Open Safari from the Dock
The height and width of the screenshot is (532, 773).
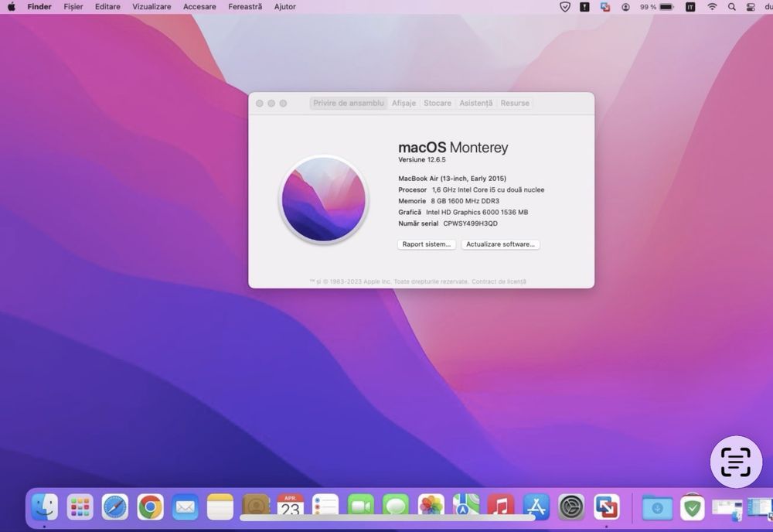click(x=115, y=507)
